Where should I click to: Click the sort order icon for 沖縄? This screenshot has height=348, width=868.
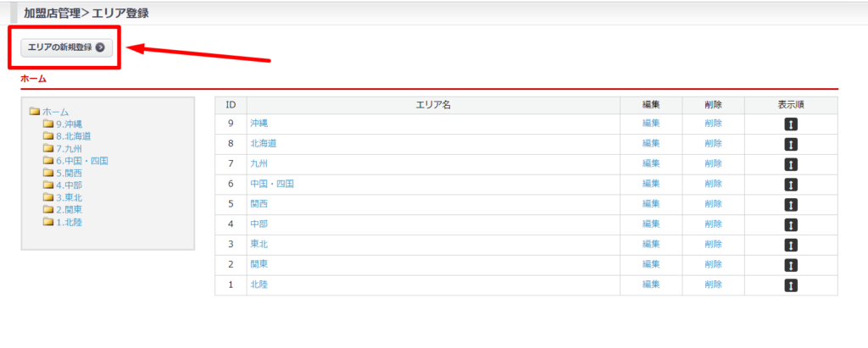click(x=791, y=124)
